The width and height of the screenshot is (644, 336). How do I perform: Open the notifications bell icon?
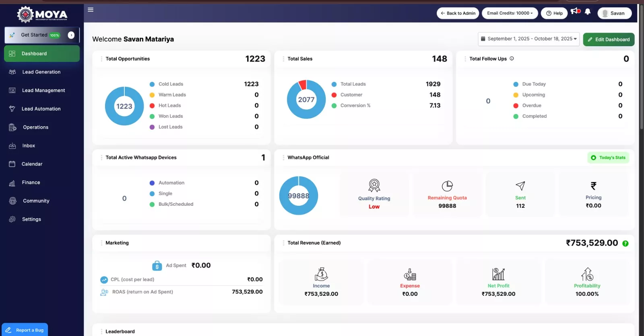pyautogui.click(x=588, y=12)
